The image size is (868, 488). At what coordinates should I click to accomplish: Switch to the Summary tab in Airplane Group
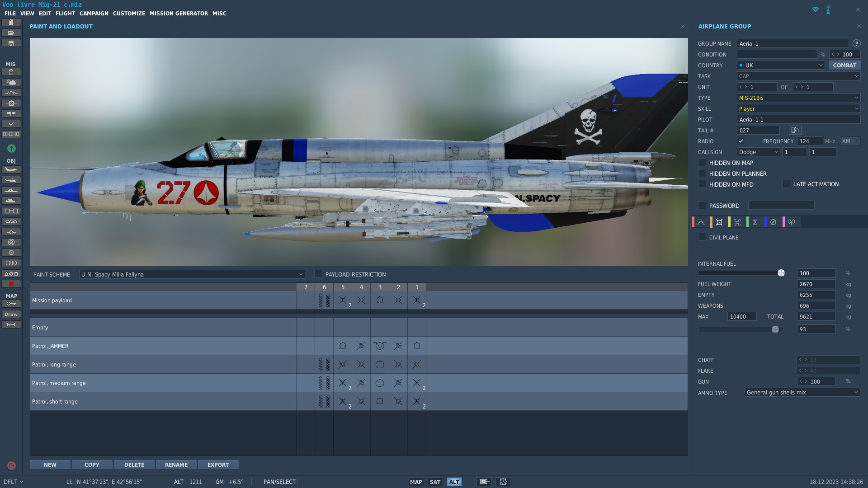[x=755, y=222]
